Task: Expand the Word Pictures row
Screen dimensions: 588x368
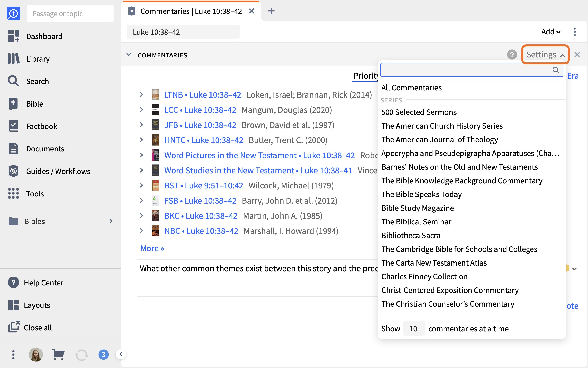Action: (x=141, y=155)
